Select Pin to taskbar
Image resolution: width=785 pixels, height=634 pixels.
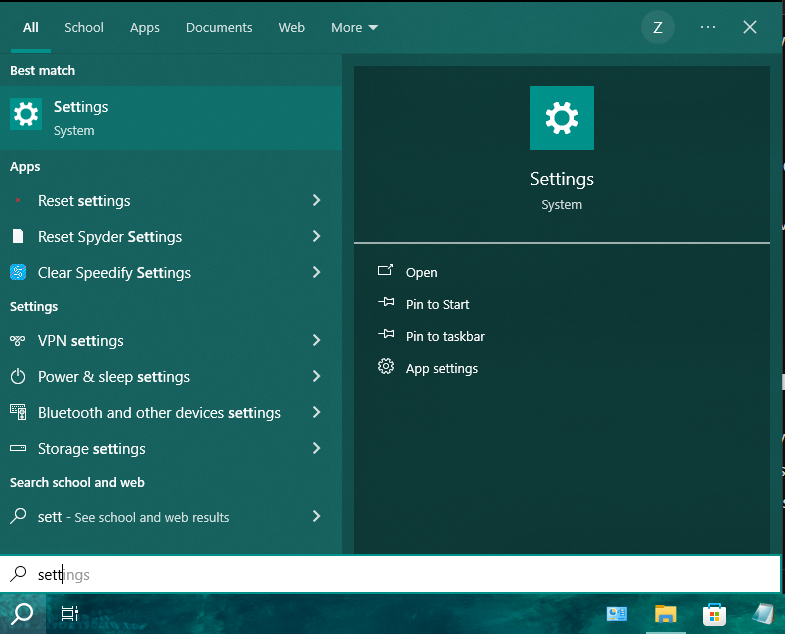(x=445, y=337)
